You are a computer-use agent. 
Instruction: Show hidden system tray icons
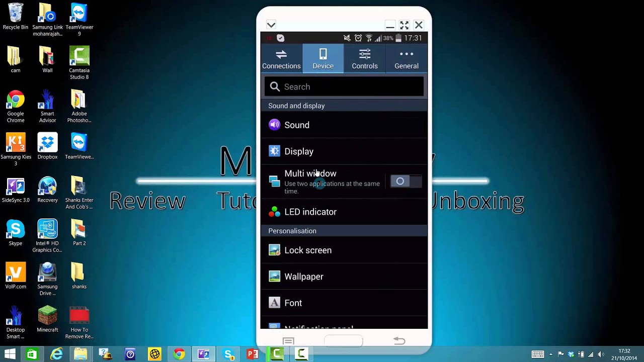click(551, 354)
